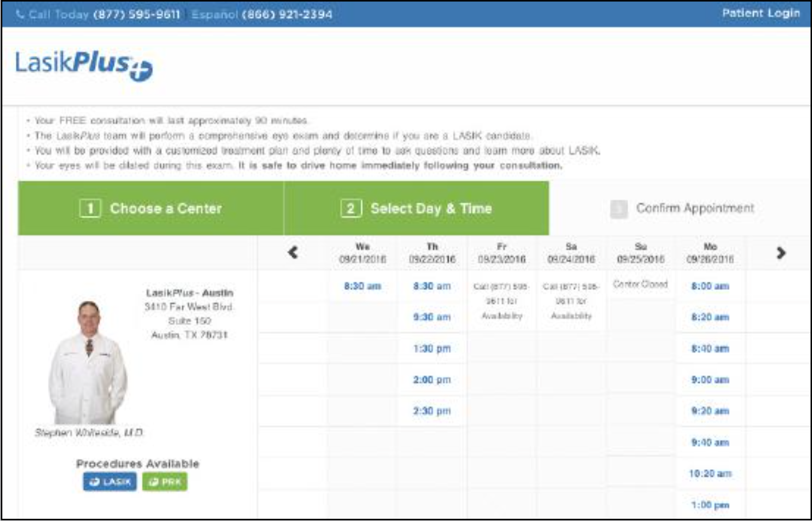Choose the 1:00 pm Monday slot

(x=710, y=505)
